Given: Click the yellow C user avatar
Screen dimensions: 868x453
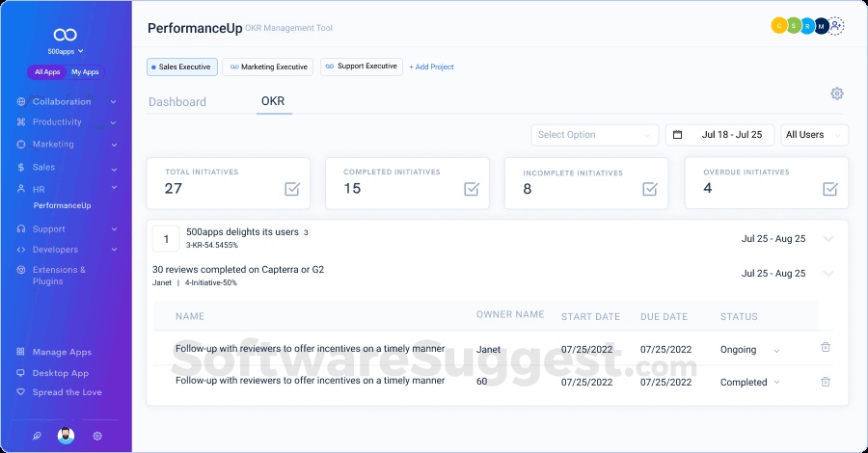Looking at the screenshot, I should 779,25.
